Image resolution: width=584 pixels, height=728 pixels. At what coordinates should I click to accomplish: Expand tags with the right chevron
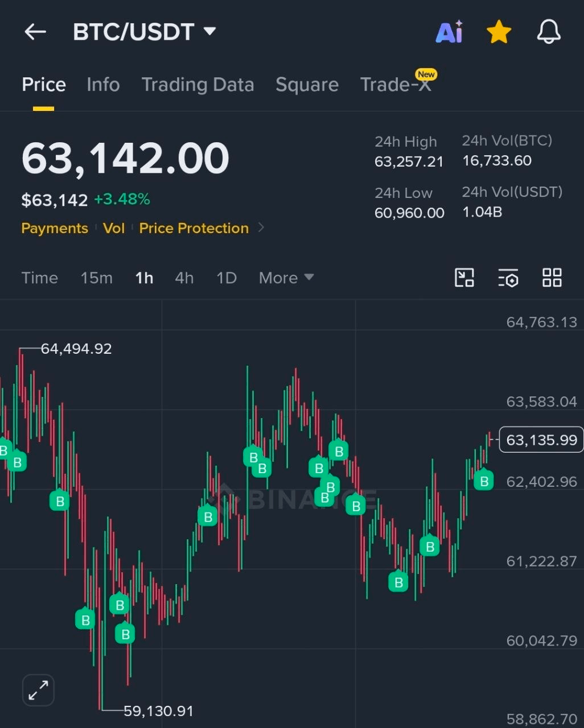coord(261,227)
